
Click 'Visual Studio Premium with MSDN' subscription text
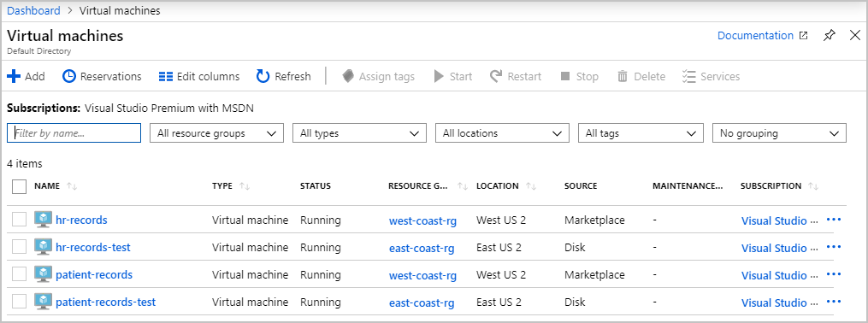(x=169, y=109)
